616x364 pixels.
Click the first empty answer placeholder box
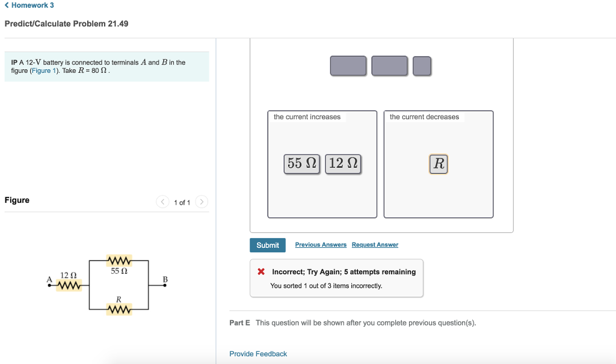pyautogui.click(x=348, y=66)
